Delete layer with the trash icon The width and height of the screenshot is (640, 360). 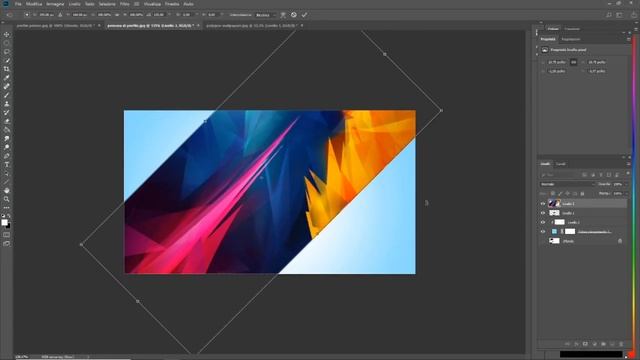[621, 344]
